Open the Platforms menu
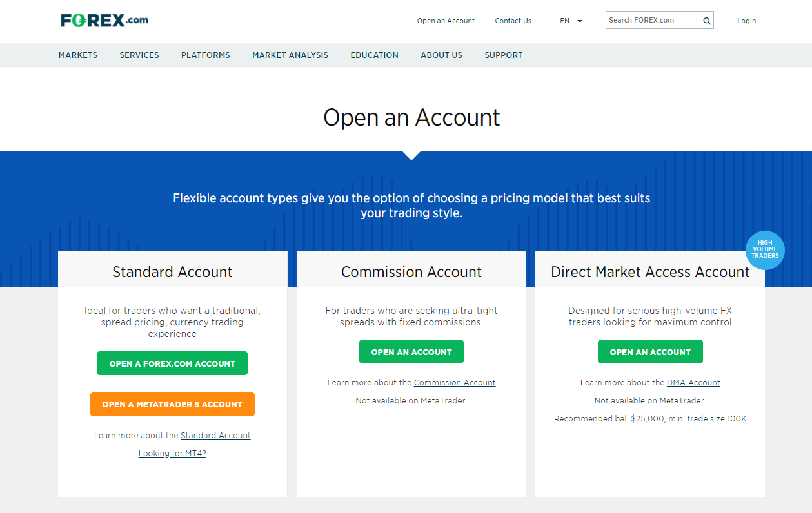The width and height of the screenshot is (812, 513). [x=206, y=55]
